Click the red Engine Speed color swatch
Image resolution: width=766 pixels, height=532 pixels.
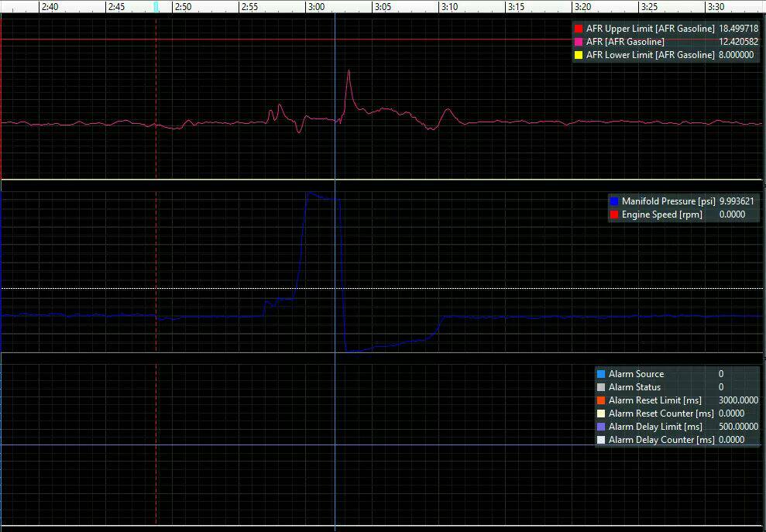(x=614, y=215)
